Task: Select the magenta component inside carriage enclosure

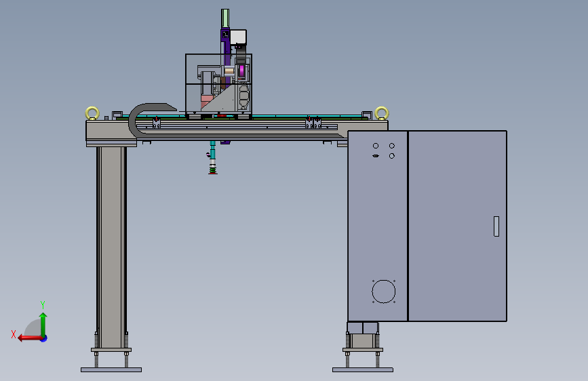Action: click(242, 71)
